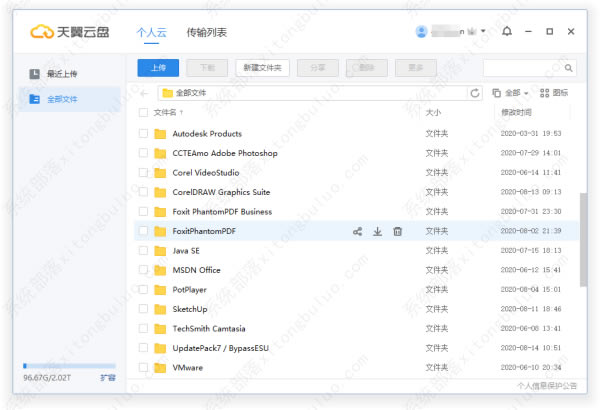600x410 pixels.
Task: Open the CorelDRAW Graphics Suite folder name
Action: pyautogui.click(x=221, y=192)
